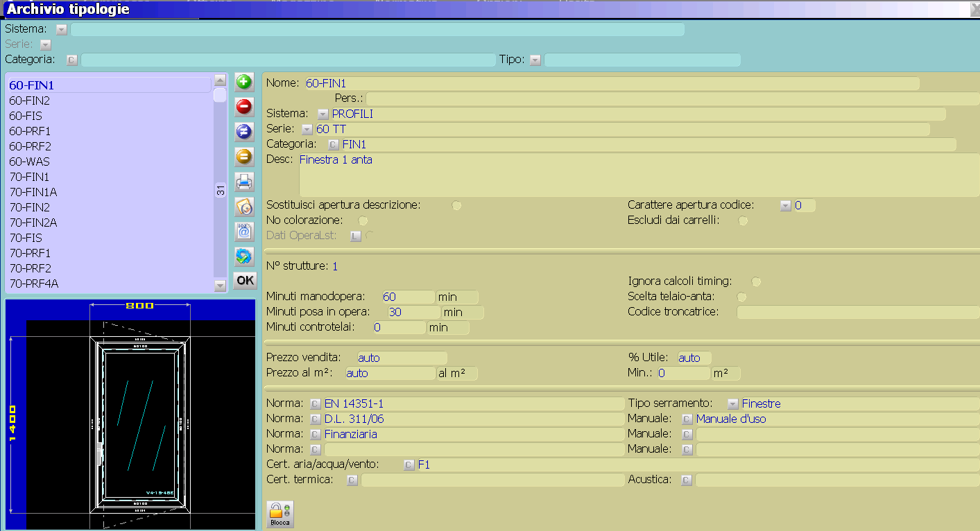
Task: Click the C button beside Norma Finanziaria
Action: pyautogui.click(x=315, y=435)
